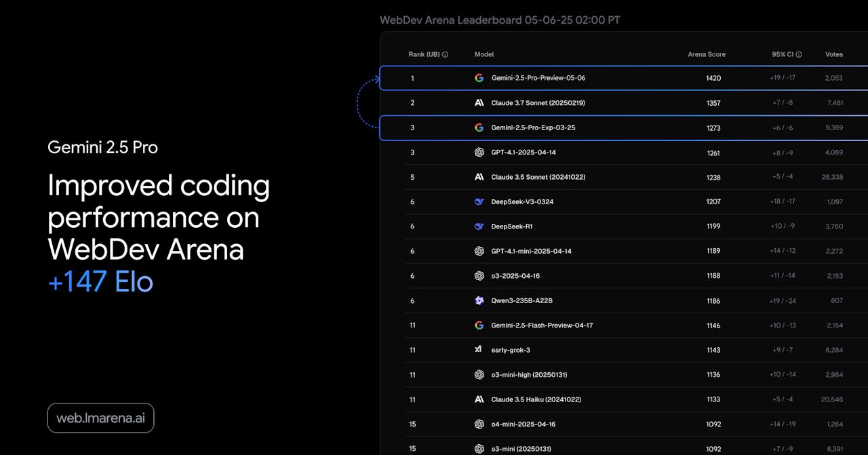Click the OpenAI icon beside GPT-4.1-2025-04-14
The width and height of the screenshot is (868, 455).
coord(479,153)
